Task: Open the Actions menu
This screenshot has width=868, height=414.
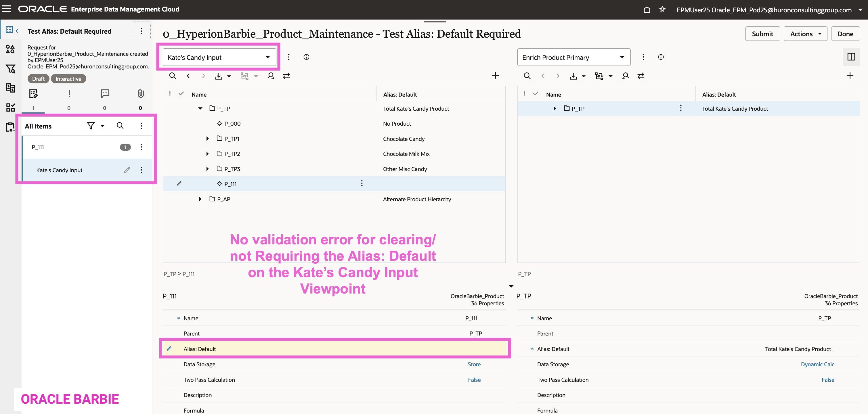Action: [x=805, y=34]
